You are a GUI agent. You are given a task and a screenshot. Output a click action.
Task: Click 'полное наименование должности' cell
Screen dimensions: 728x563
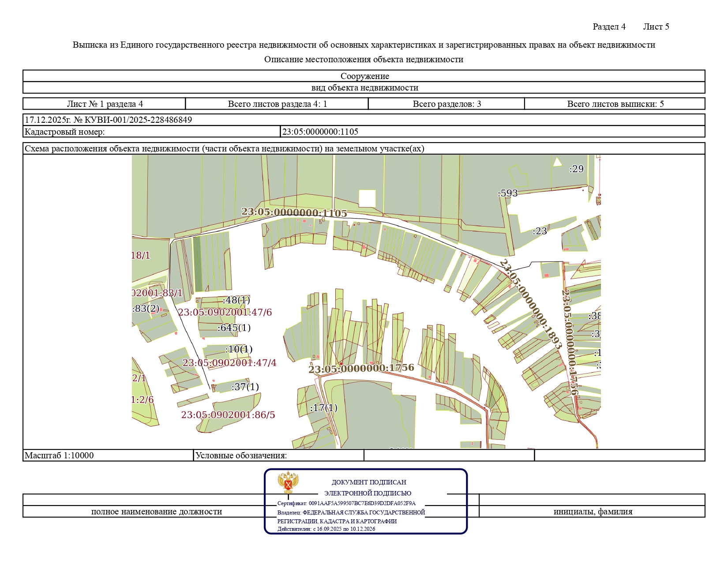(x=157, y=511)
